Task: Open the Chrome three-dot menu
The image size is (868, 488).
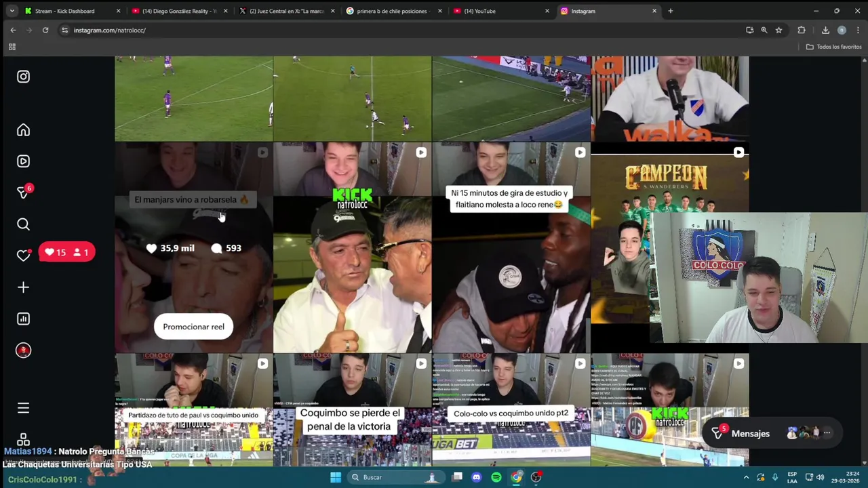Action: coord(858,30)
